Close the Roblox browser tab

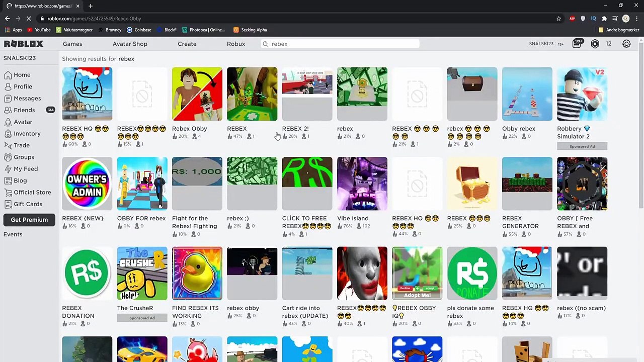[77, 6]
